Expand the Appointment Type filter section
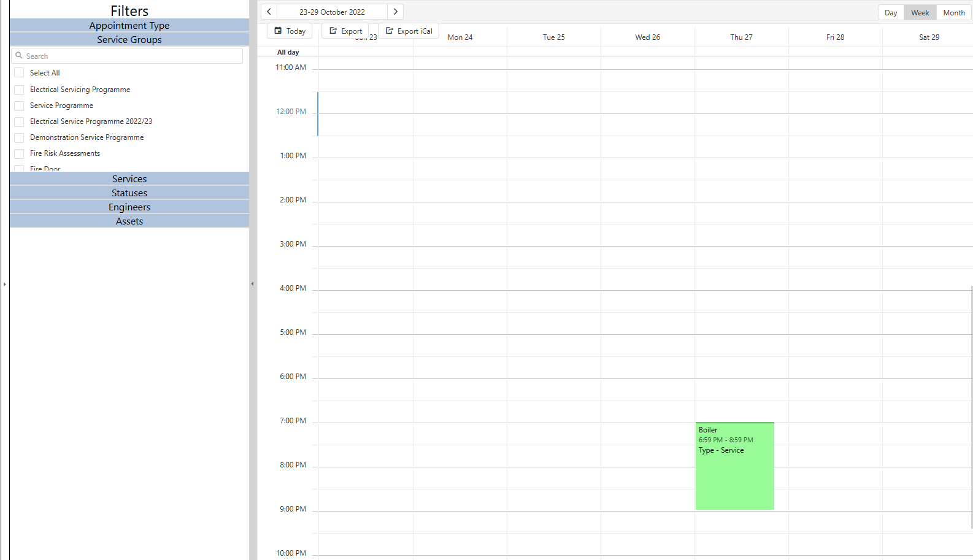973x560 pixels. coord(129,25)
